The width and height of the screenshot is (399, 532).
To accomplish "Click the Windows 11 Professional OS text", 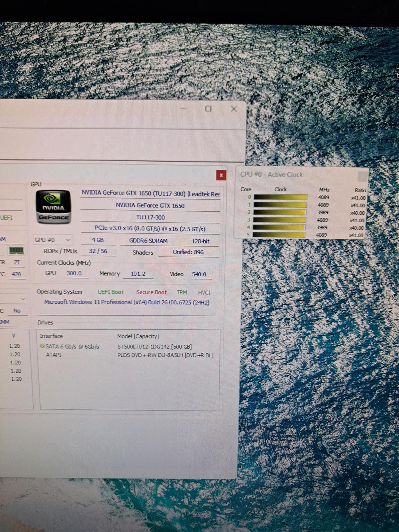I will point(127,302).
